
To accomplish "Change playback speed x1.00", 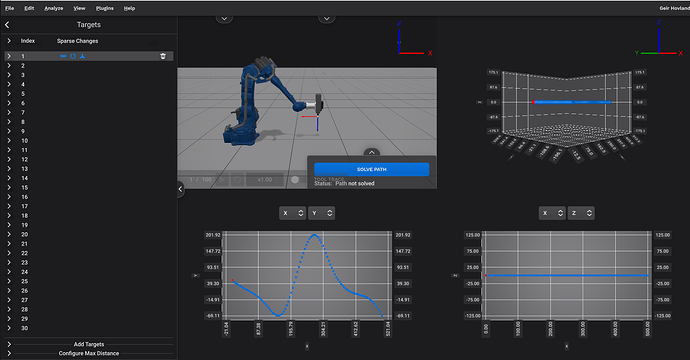I will (264, 180).
